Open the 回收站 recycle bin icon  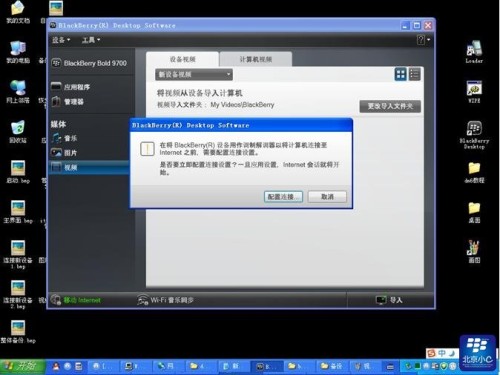[18, 131]
